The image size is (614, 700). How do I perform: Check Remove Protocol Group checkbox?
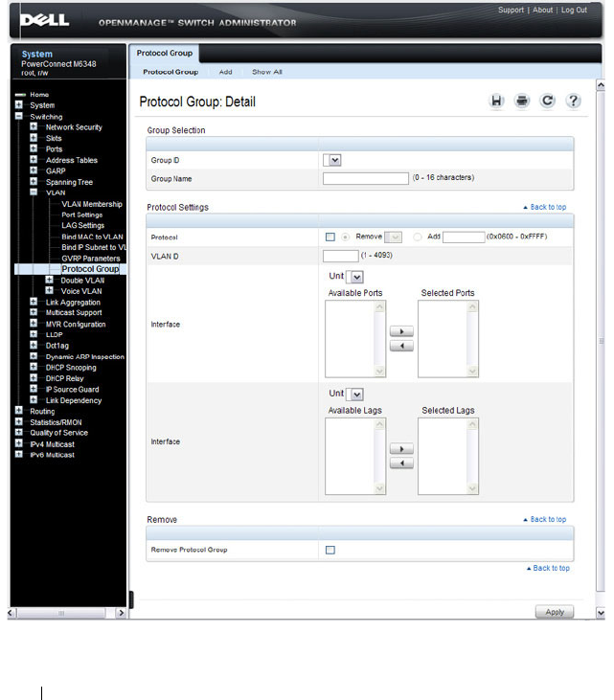pos(330,550)
